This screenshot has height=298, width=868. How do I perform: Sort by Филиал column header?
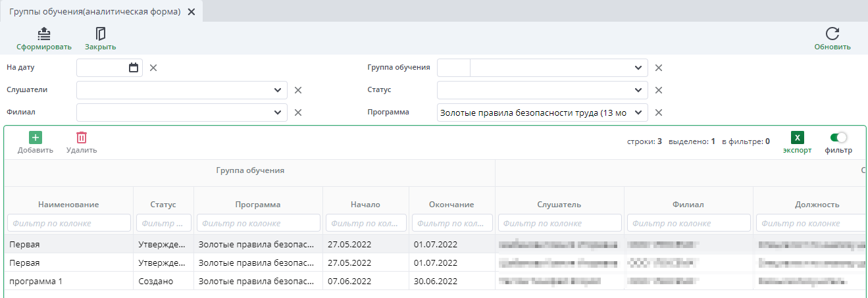[688, 205]
